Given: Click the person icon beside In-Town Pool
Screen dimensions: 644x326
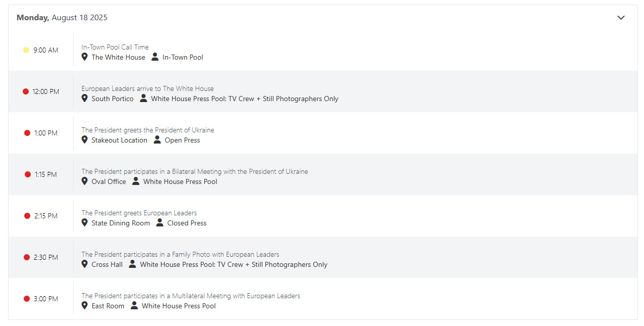Looking at the screenshot, I should [x=155, y=57].
